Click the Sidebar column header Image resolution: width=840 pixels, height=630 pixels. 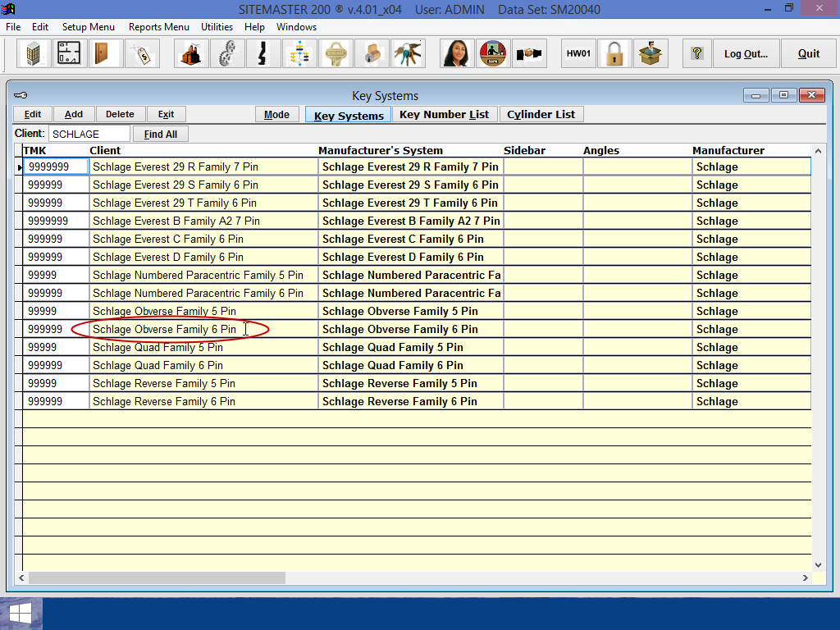[x=524, y=151]
